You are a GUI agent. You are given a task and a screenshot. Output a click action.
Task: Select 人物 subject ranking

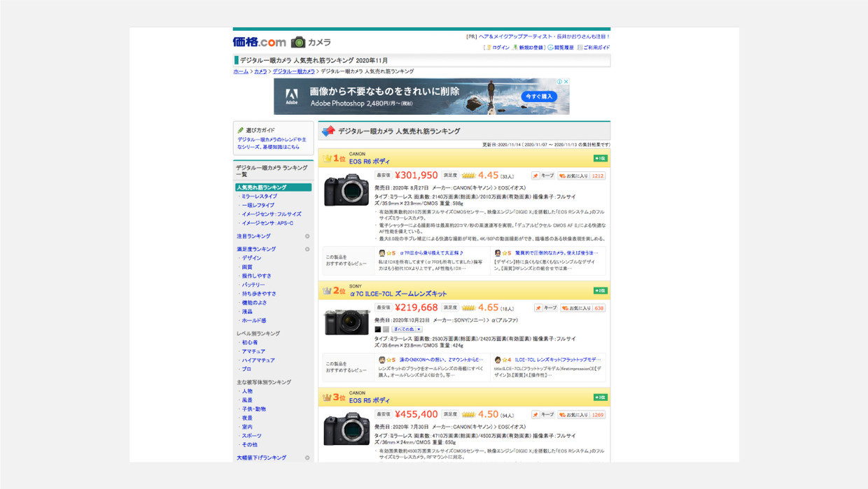click(247, 392)
